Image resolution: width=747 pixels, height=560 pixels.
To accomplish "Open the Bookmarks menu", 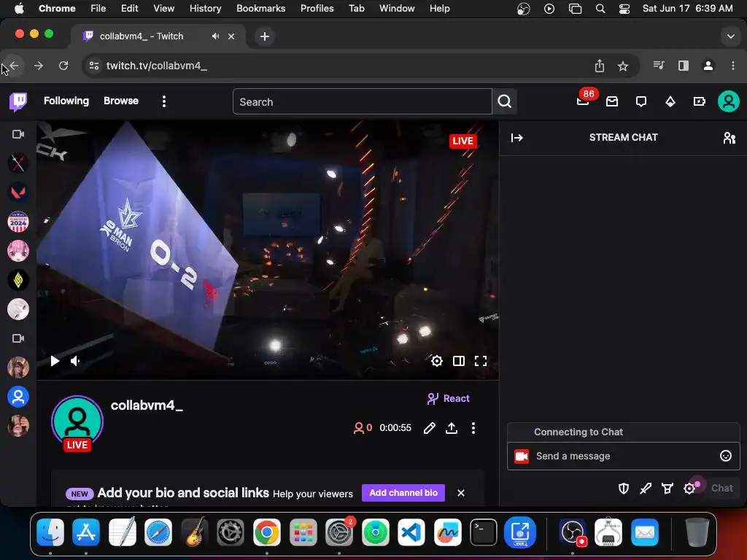I will (x=261, y=9).
